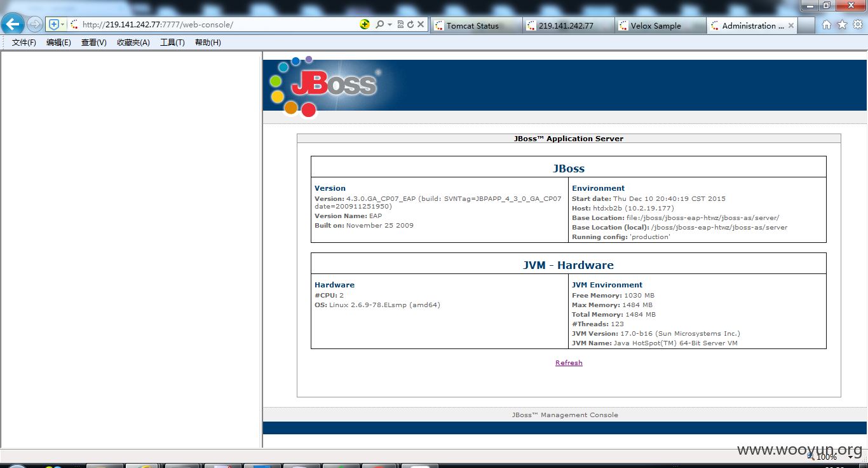Screen dimensions: 868x468
Task: Click the Hardware subheading
Action: (x=334, y=285)
